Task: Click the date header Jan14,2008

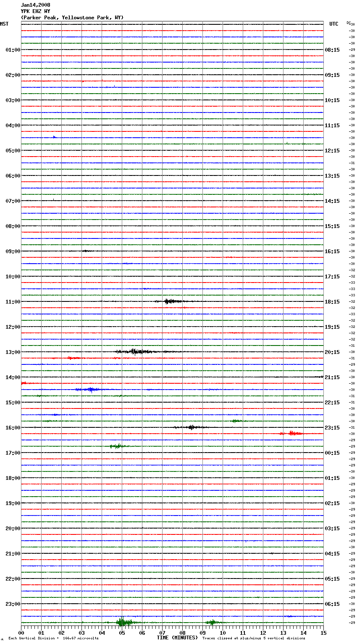Action: point(36,5)
